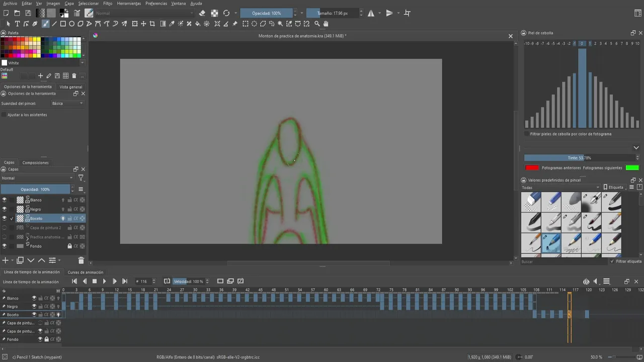Click the Open file folder icon

tap(17, 13)
